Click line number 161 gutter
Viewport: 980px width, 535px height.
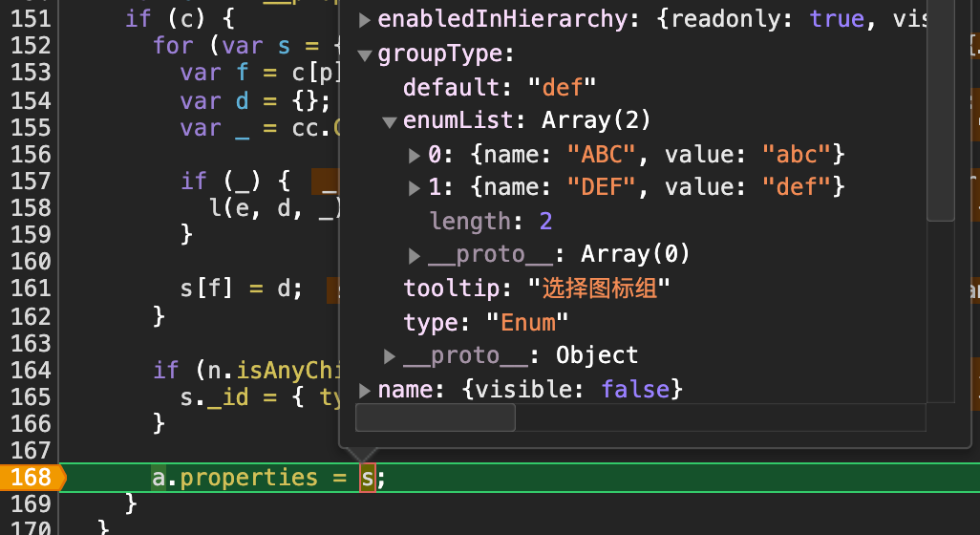tap(31, 289)
